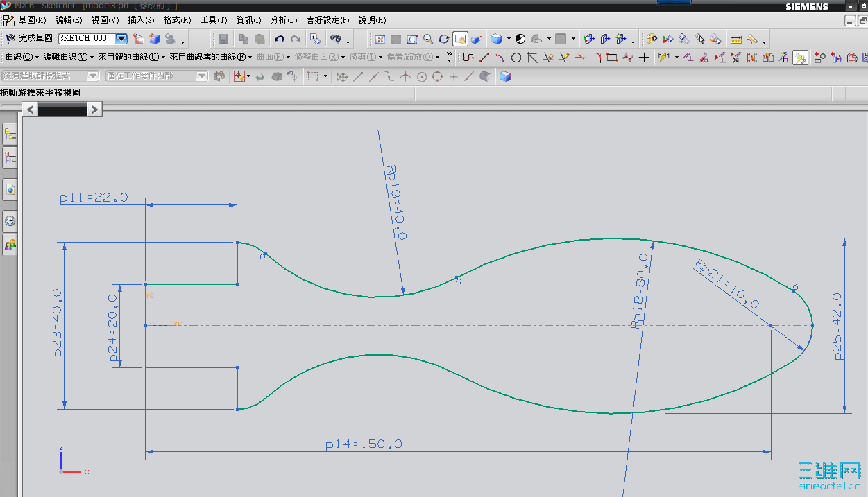
Task: Open the 分析(L) menu
Action: point(282,20)
